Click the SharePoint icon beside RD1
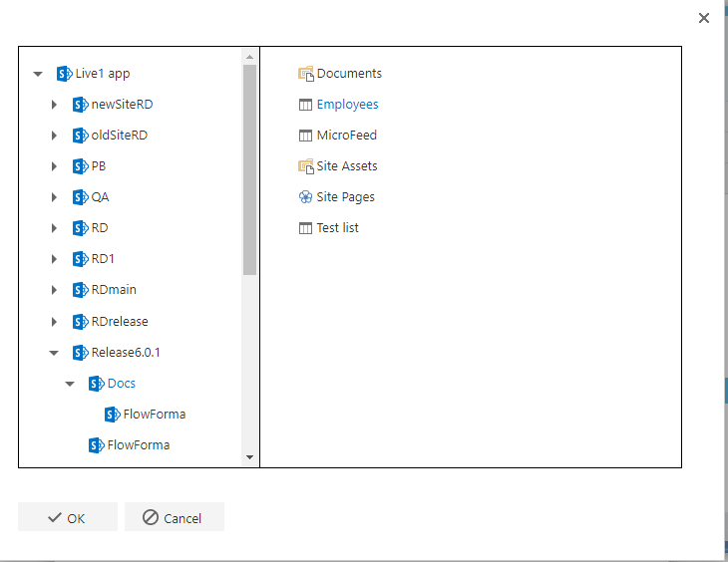 click(81, 259)
